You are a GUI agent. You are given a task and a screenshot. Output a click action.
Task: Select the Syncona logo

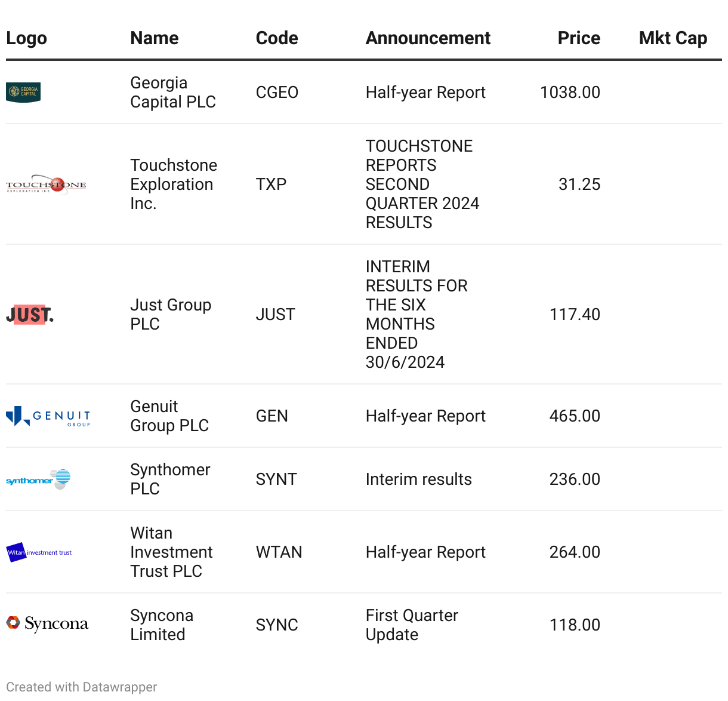point(47,624)
